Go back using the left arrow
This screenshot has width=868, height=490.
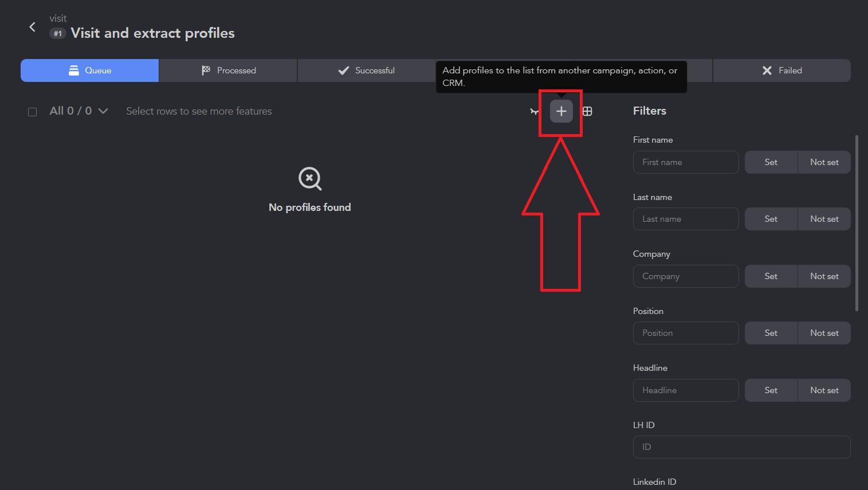33,27
